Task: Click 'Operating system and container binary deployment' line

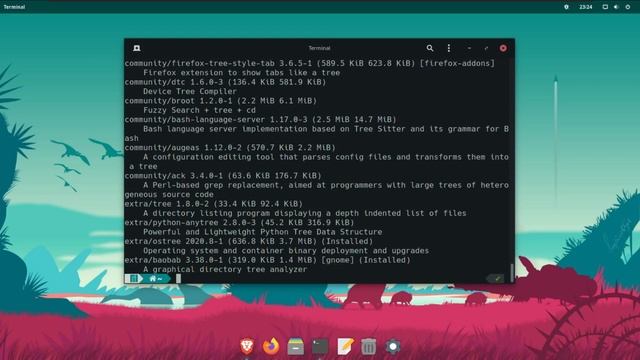Action: tap(286, 251)
